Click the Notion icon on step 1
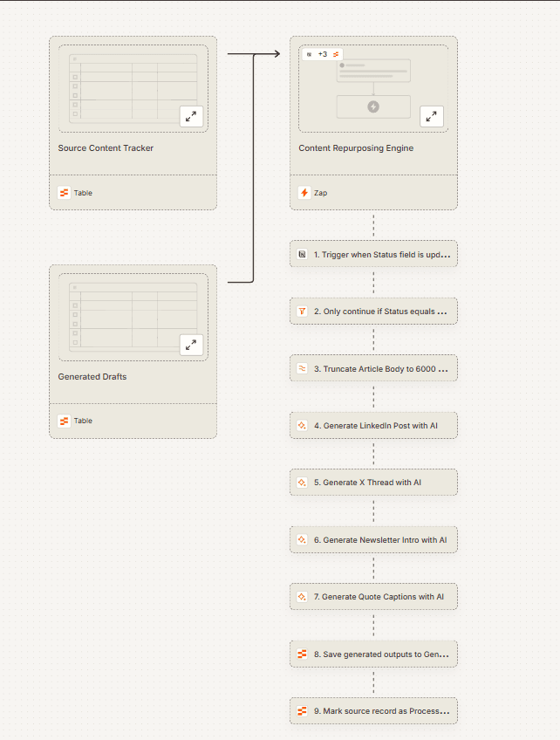Screen dimensions: 560x740 (x=302, y=255)
